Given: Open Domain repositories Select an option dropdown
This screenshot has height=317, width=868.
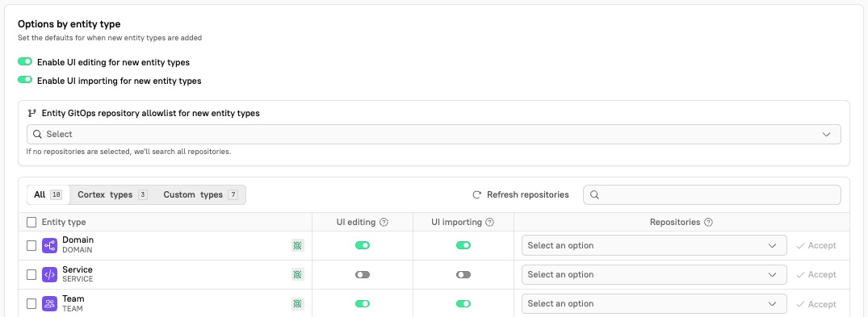Looking at the screenshot, I should 654,246.
